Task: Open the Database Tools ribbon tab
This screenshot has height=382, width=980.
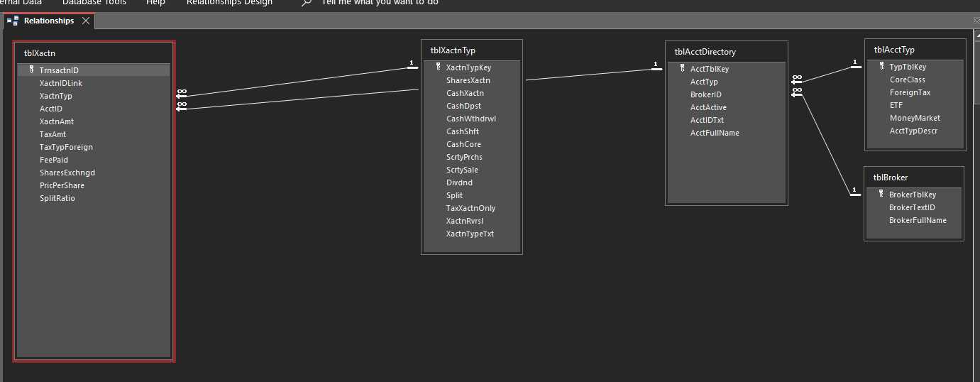Action: pos(94,3)
